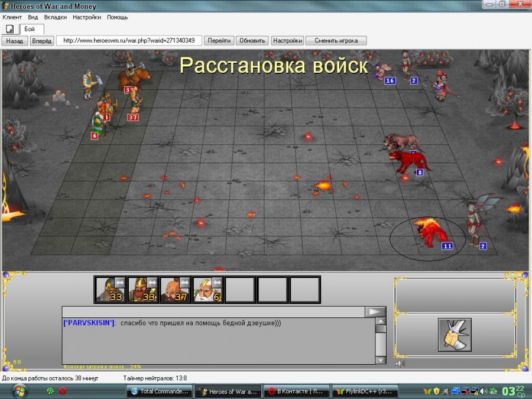Image resolution: width=532 pixels, height=399 pixels.
Task: Open the Настройки toolbar button
Action: (288, 41)
